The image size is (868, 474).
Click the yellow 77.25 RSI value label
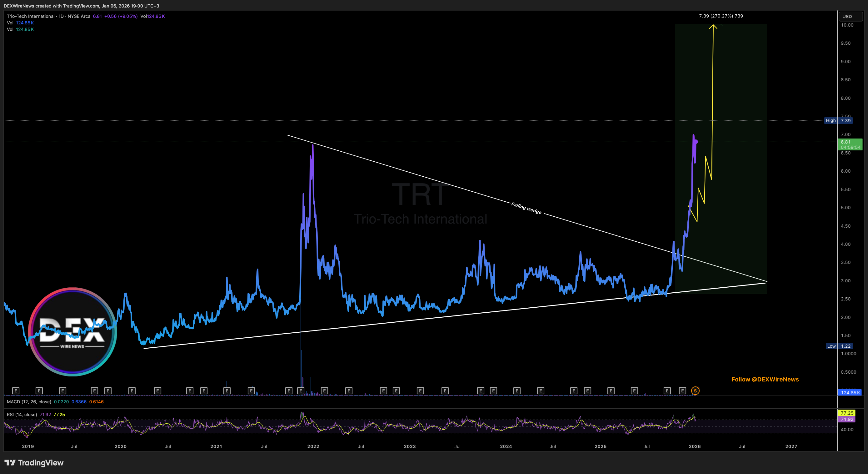click(847, 413)
